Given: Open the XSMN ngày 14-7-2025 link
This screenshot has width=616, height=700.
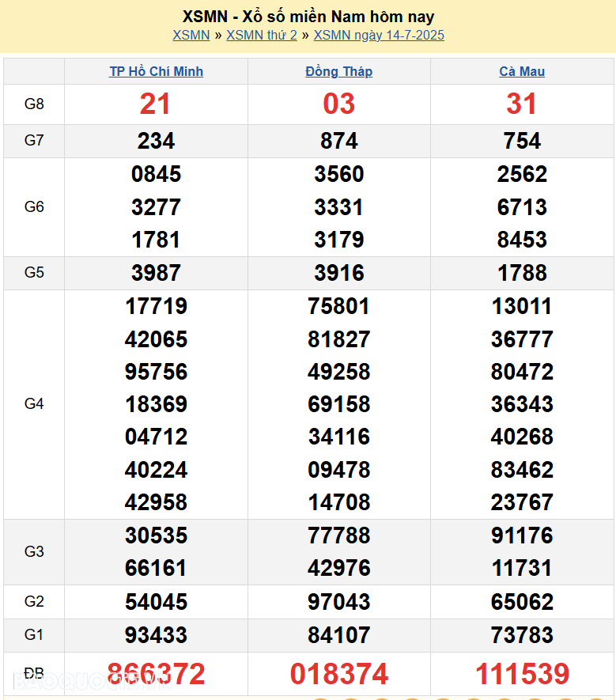Looking at the screenshot, I should coord(379,35).
